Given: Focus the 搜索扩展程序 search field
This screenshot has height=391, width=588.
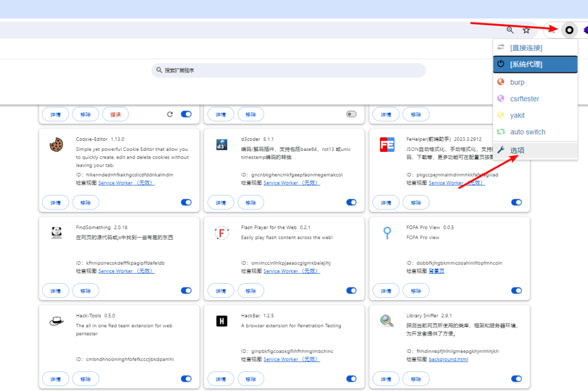Looking at the screenshot, I should point(289,70).
